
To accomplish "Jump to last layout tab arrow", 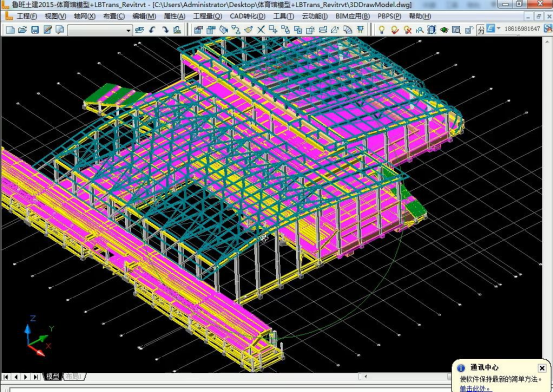I will pyautogui.click(x=36, y=377).
